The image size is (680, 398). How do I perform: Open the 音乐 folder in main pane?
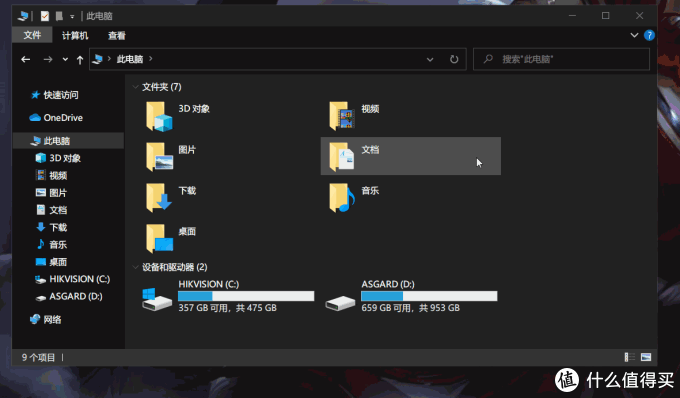pos(354,197)
